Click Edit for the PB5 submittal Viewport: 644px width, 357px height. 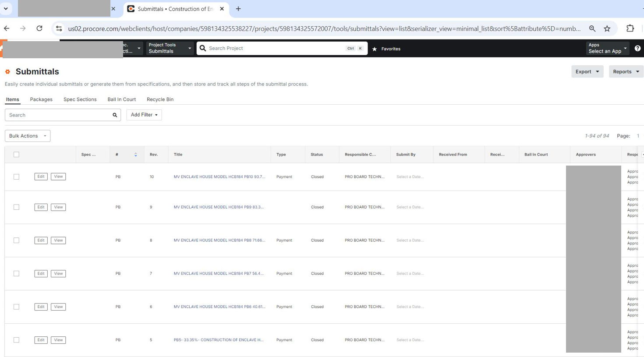tap(41, 340)
